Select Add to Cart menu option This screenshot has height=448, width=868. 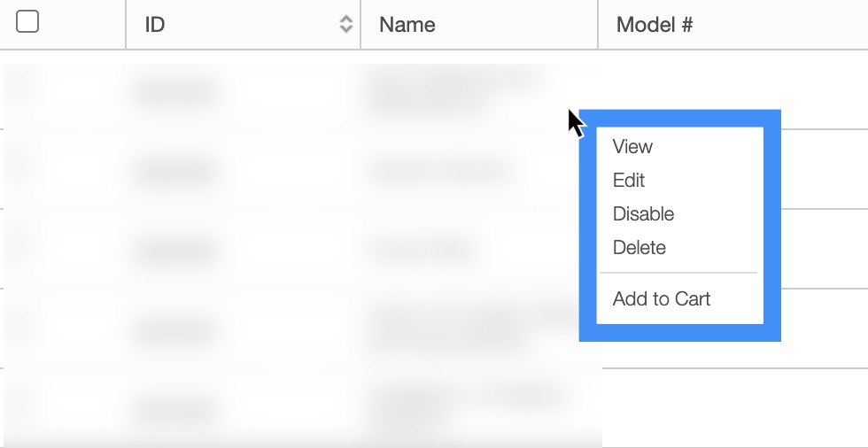(x=662, y=299)
